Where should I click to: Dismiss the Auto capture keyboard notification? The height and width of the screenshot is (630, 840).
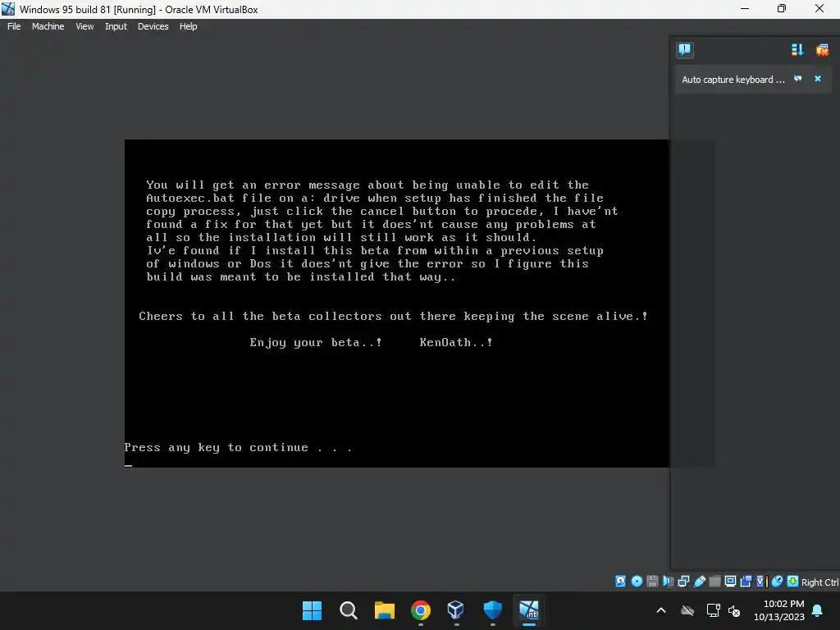coord(818,79)
